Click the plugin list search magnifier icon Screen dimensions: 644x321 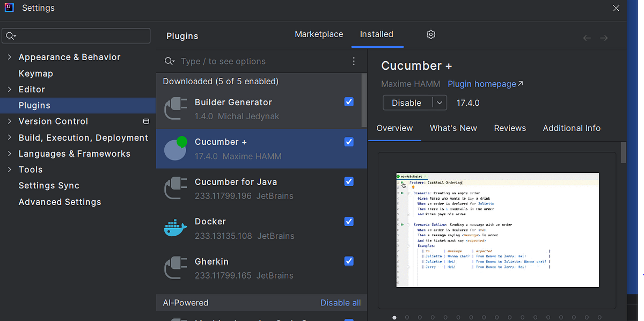click(170, 61)
